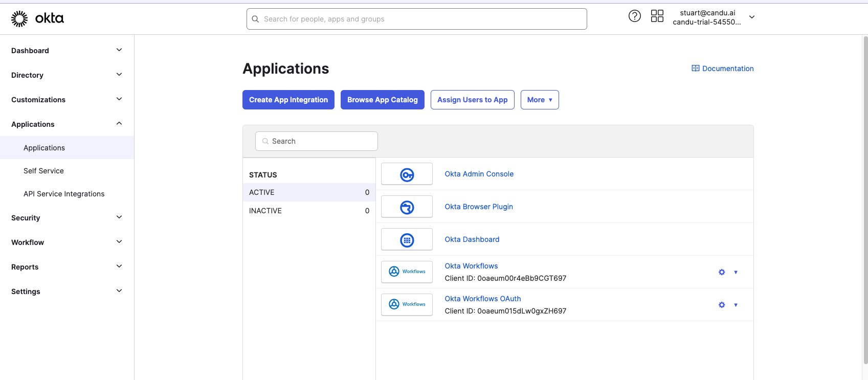Filter by ACTIVE status
This screenshot has width=868, height=380.
(309, 192)
